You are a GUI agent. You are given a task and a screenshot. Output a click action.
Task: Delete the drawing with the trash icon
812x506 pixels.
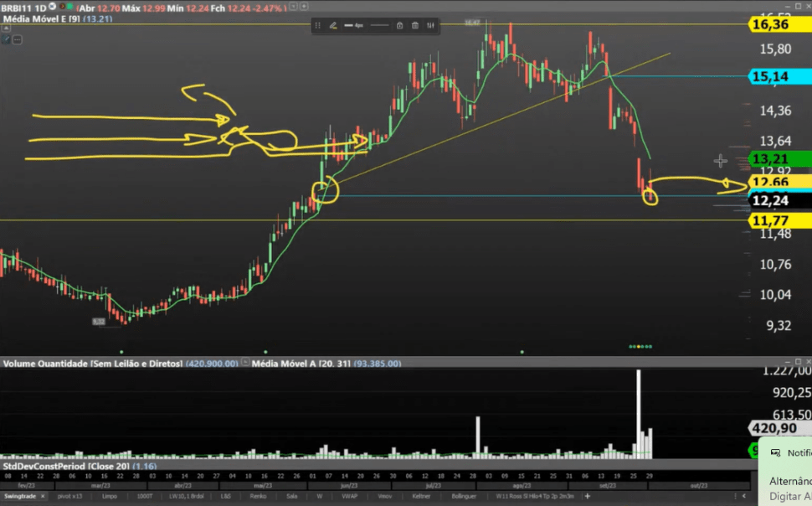[x=415, y=25]
